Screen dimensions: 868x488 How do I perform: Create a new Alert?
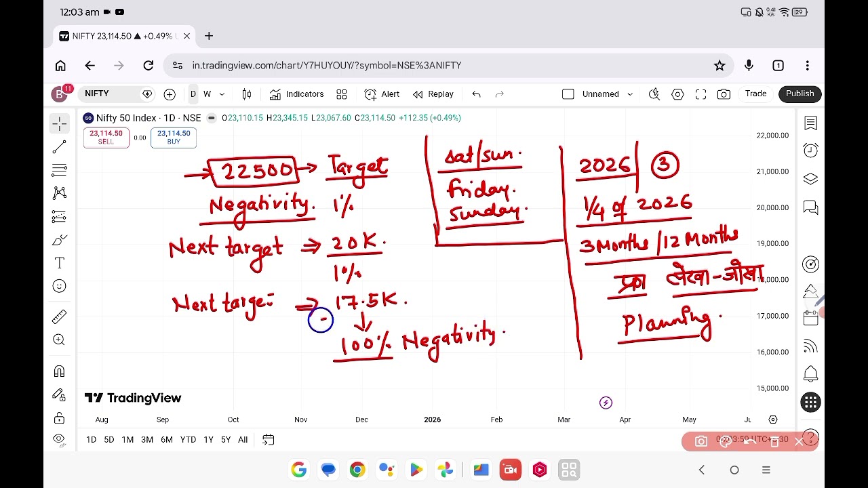click(382, 94)
